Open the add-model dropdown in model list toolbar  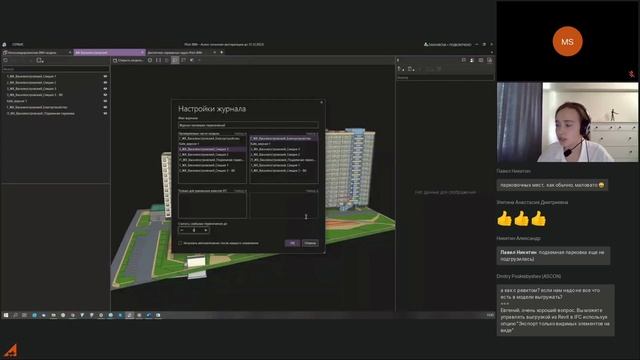(40, 60)
